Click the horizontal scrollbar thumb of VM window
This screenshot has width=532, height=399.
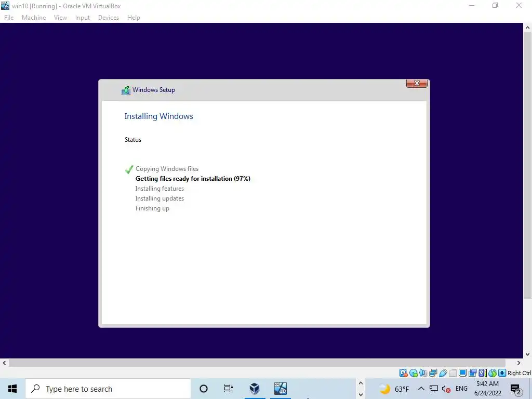pos(257,363)
